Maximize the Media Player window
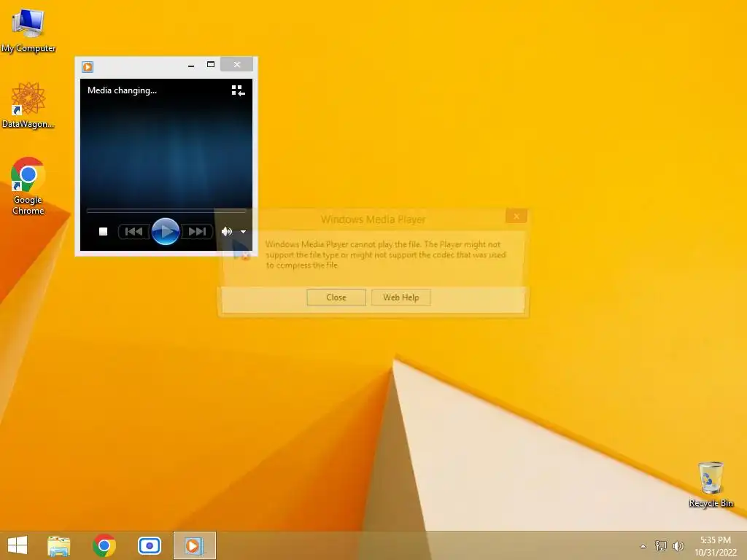The height and width of the screenshot is (560, 747). coord(211,65)
